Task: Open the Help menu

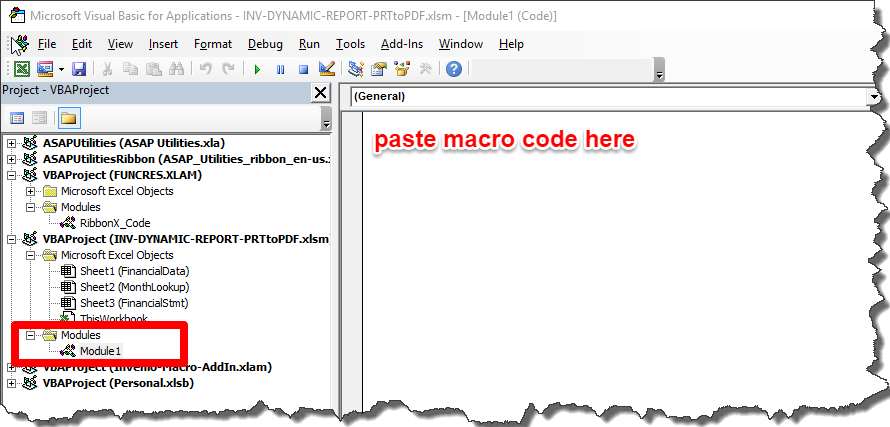Action: pyautogui.click(x=511, y=44)
